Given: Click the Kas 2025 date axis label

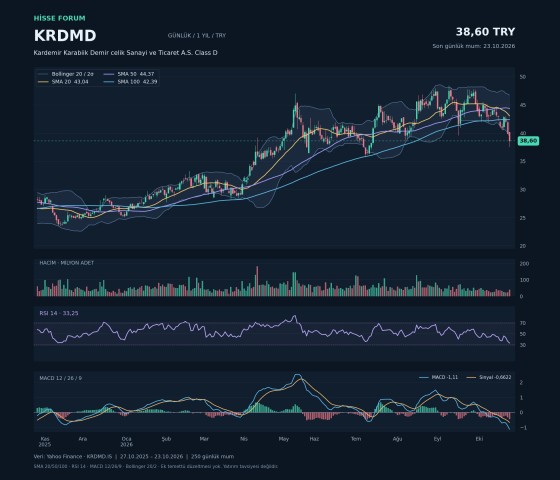Looking at the screenshot, I should [45, 442].
